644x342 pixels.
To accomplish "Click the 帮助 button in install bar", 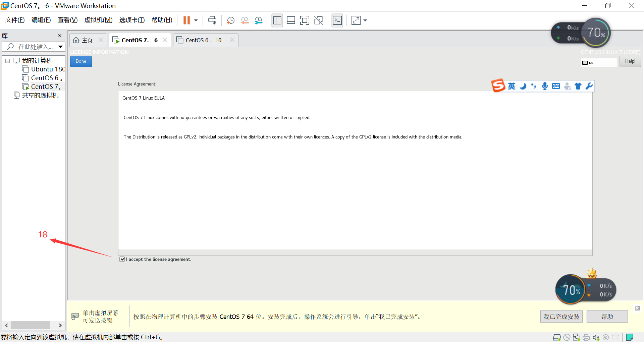I will point(607,317).
